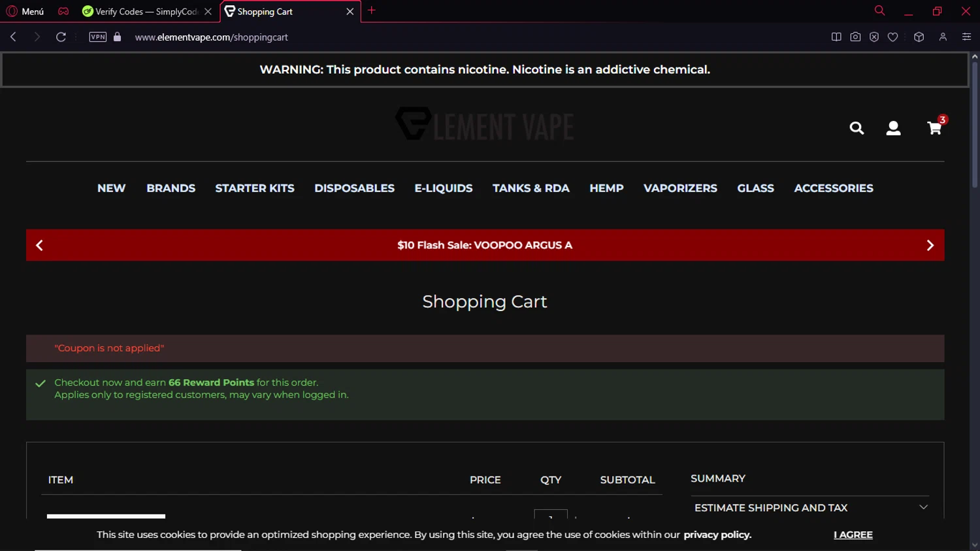Click the elementvape.com address bar URL

coord(212,37)
